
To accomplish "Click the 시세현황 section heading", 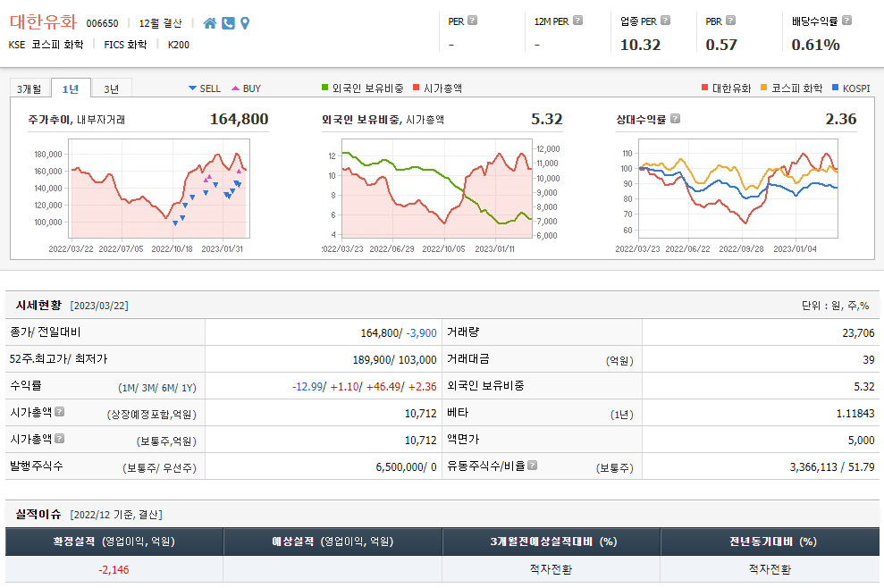I will [x=38, y=305].
